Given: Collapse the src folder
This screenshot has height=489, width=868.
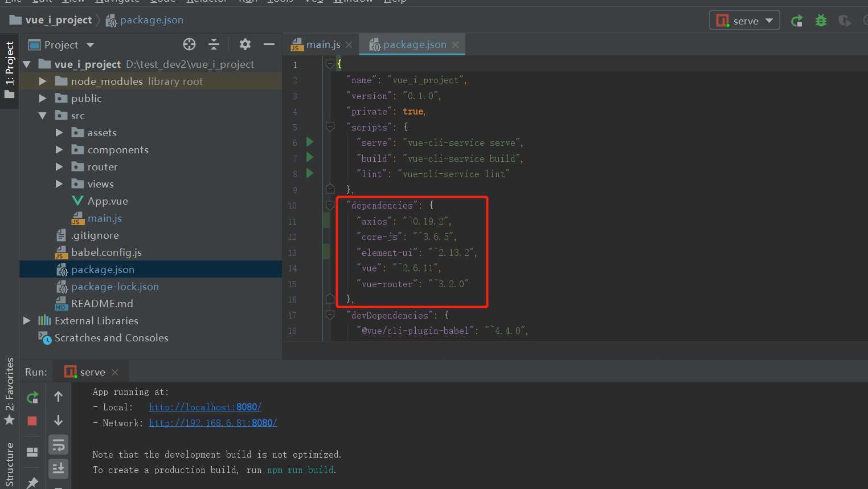Looking at the screenshot, I should pos(43,116).
